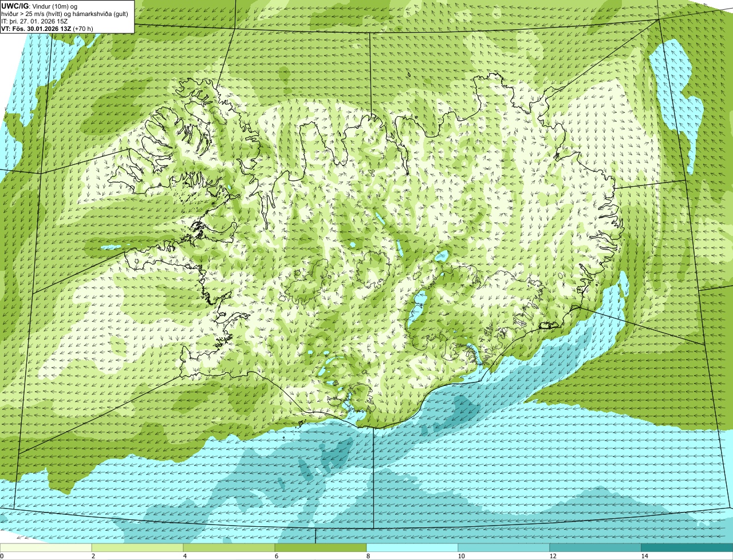733x560 pixels.
Task: Select the light green 2–4 m/s legend swatch
Action: point(137,547)
